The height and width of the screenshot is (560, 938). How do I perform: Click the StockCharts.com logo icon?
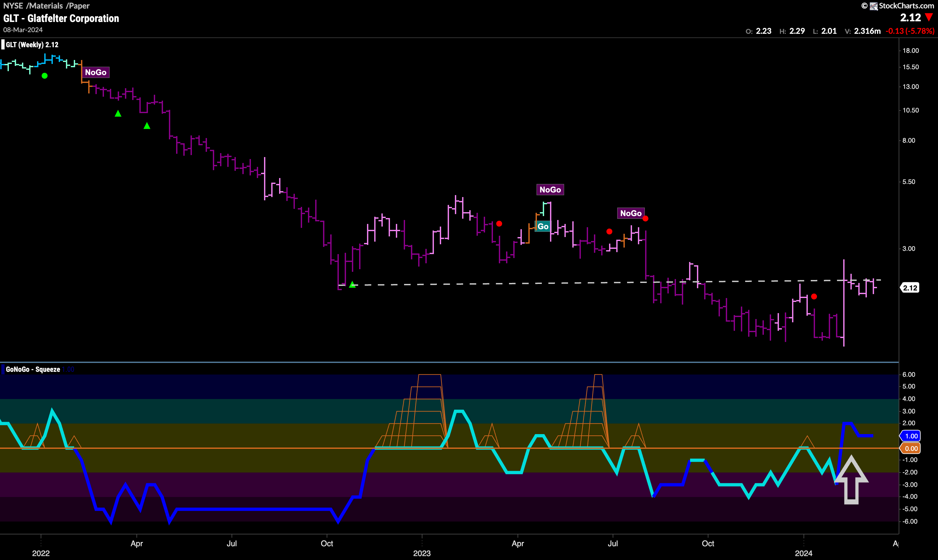[873, 6]
